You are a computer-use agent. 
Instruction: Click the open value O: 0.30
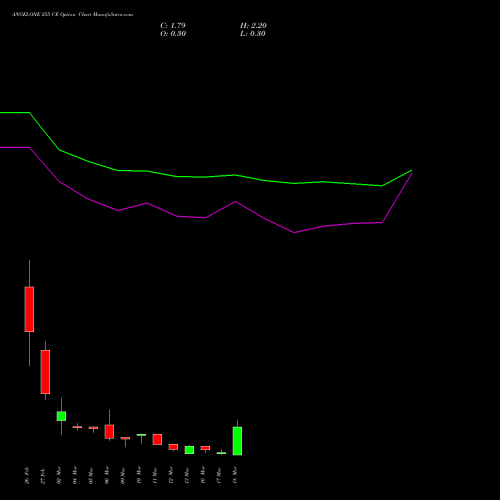point(173,34)
